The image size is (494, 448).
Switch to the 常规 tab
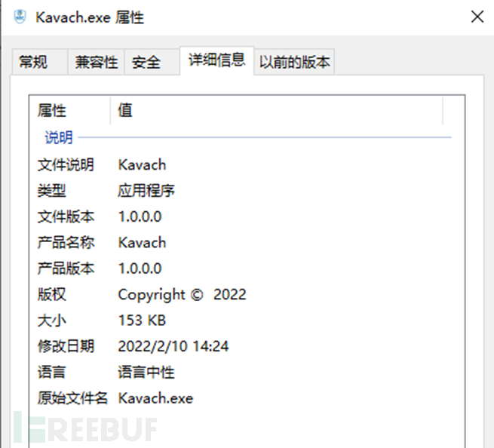click(40, 62)
